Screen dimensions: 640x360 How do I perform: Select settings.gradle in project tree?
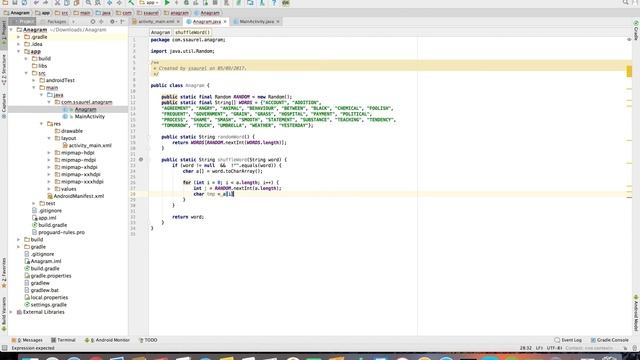point(48,305)
